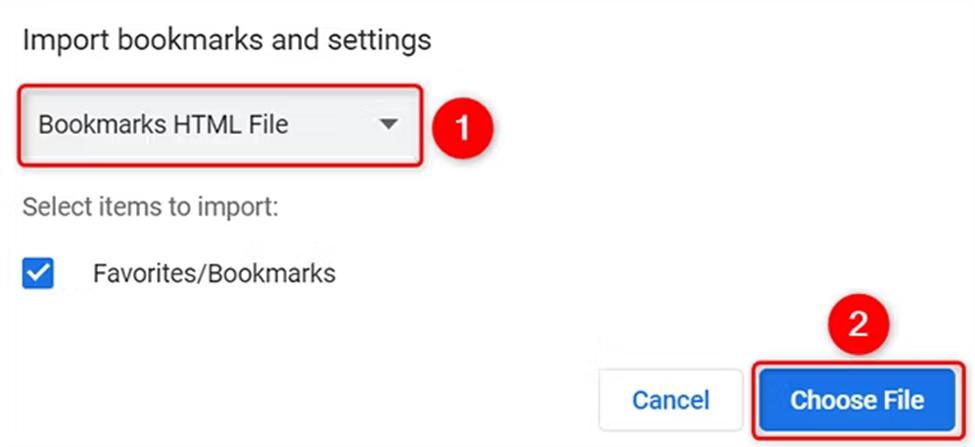Select the Bookmarks HTML File text
The height and width of the screenshot is (447, 975).
tap(163, 125)
